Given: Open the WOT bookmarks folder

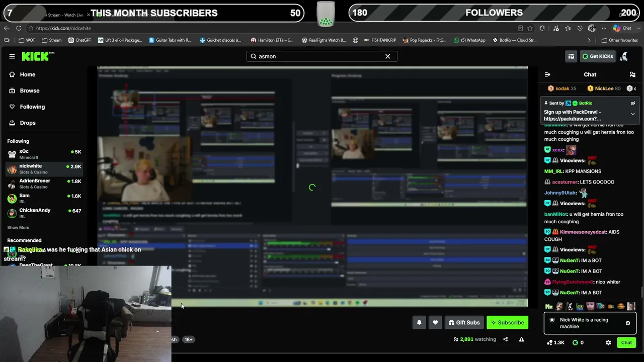Looking at the screenshot, I should (x=27, y=40).
